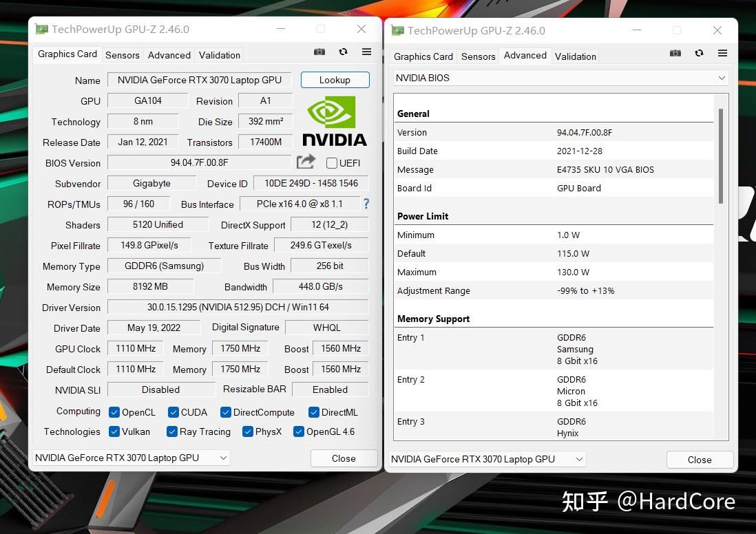Open the NVIDIA BIOS dropdown

point(722,78)
